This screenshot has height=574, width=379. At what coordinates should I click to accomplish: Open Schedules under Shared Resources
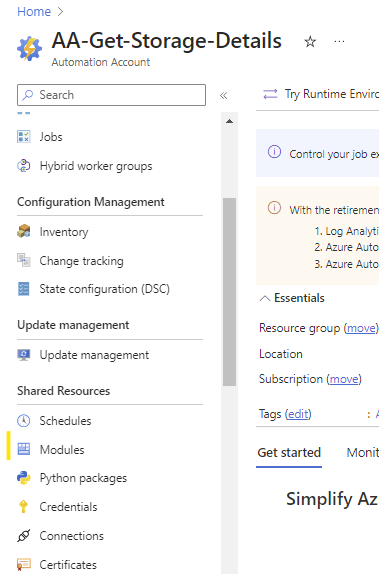click(x=65, y=421)
